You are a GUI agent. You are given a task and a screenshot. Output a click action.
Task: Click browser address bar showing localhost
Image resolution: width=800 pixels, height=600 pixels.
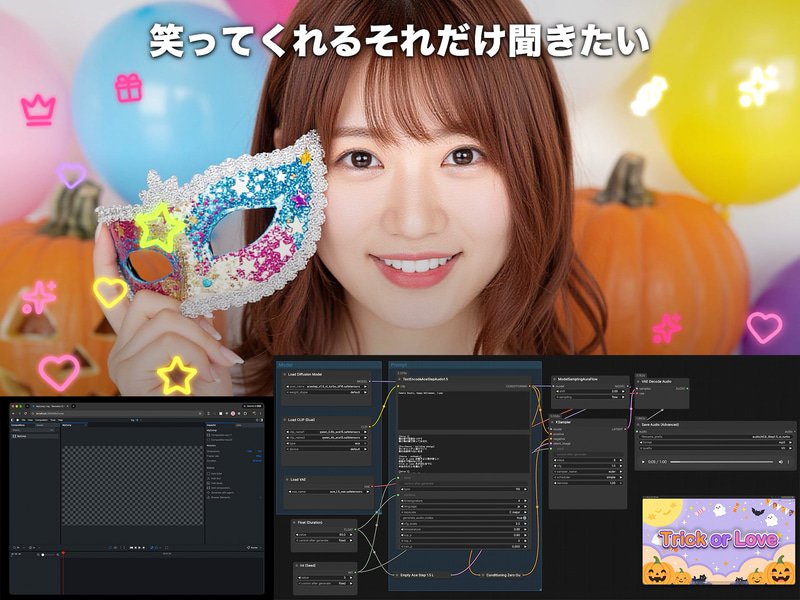tap(117, 413)
